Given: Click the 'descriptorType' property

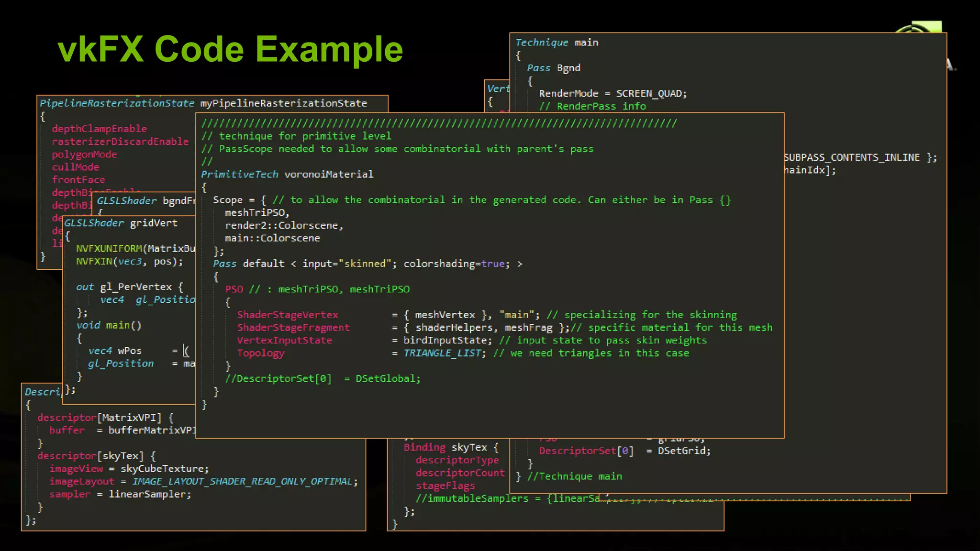Looking at the screenshot, I should coord(457,460).
